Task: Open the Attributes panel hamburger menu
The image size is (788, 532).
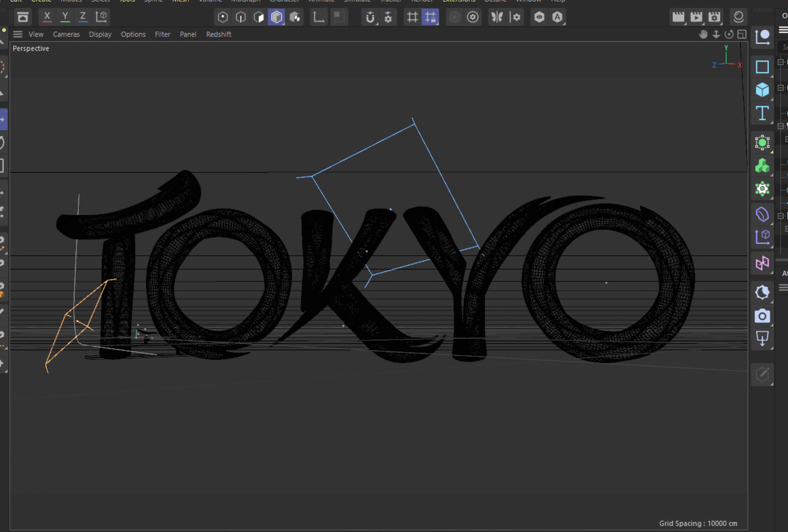Action: click(783, 288)
